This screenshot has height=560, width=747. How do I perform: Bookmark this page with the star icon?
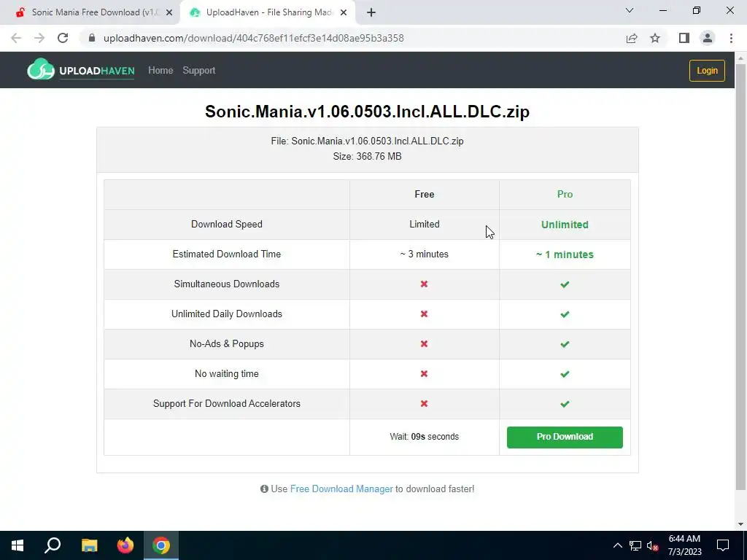[x=655, y=38]
